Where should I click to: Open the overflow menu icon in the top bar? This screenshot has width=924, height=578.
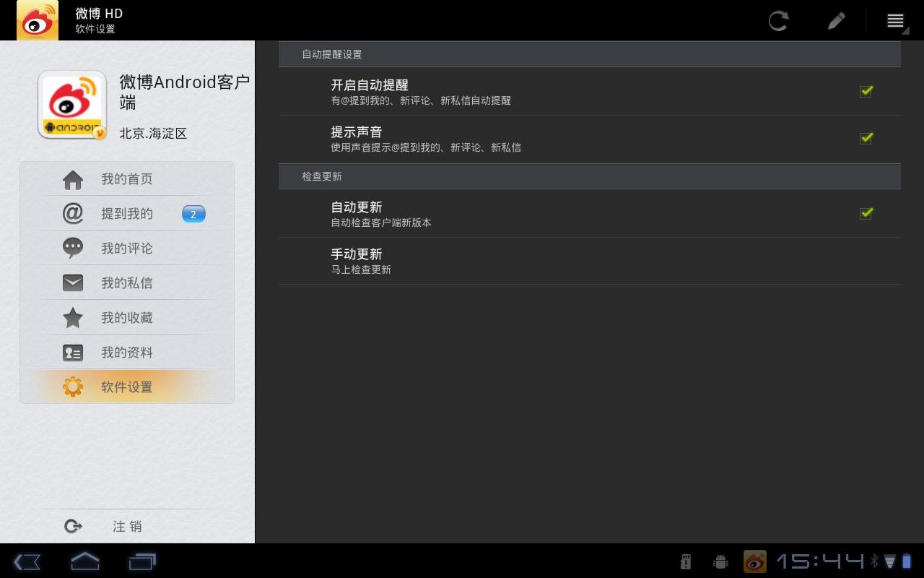[x=895, y=20]
